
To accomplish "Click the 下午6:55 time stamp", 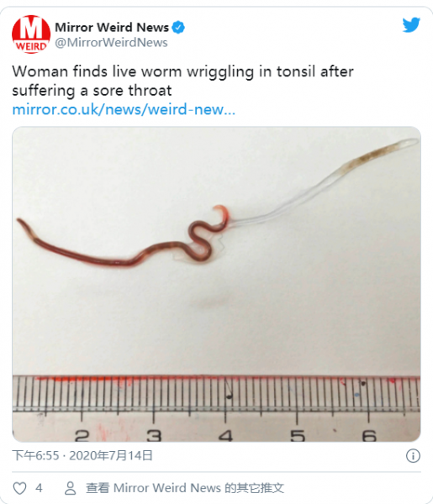I will [x=35, y=456].
